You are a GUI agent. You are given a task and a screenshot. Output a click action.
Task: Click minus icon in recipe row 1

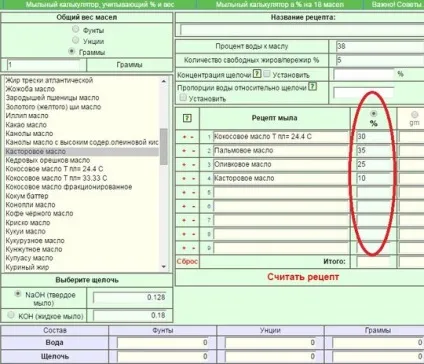(x=192, y=137)
